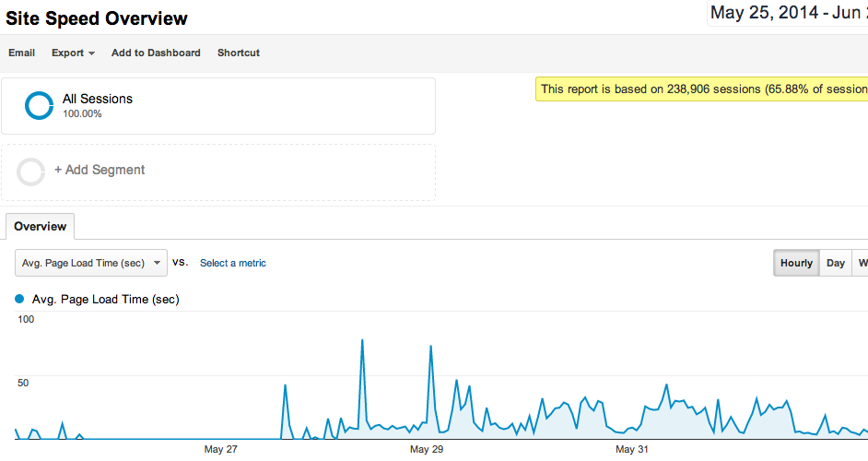The width and height of the screenshot is (868, 461).
Task: Click Email in the report toolbar
Action: [x=21, y=53]
